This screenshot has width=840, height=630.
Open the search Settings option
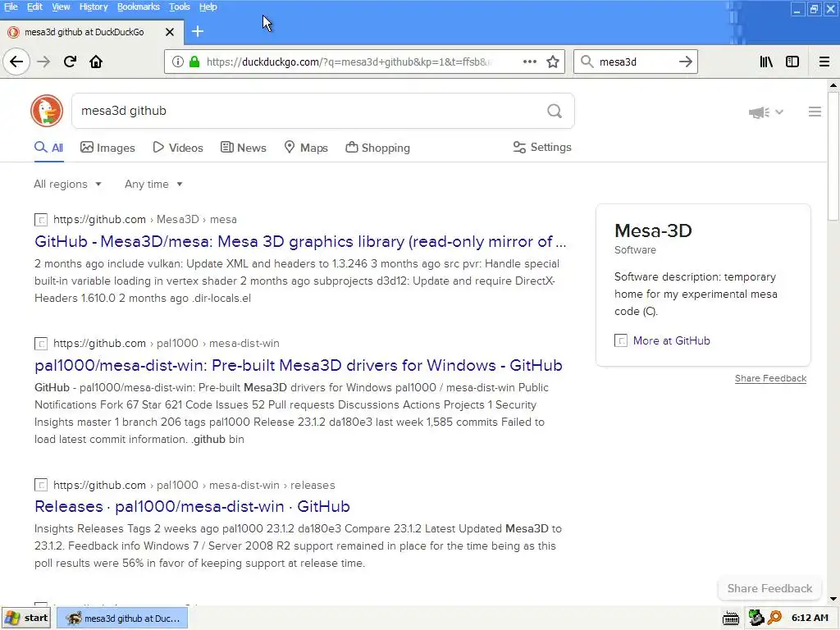[x=542, y=148]
